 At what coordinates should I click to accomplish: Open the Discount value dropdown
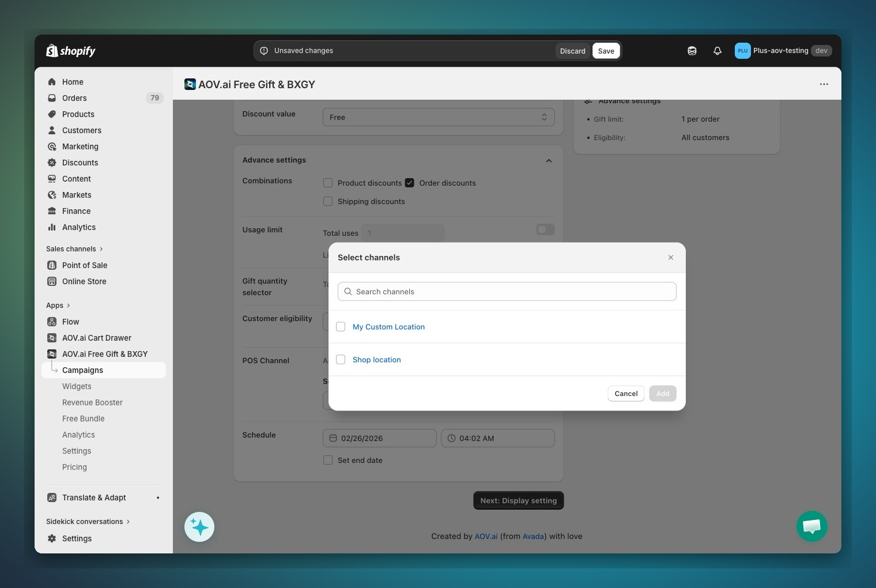pos(438,117)
